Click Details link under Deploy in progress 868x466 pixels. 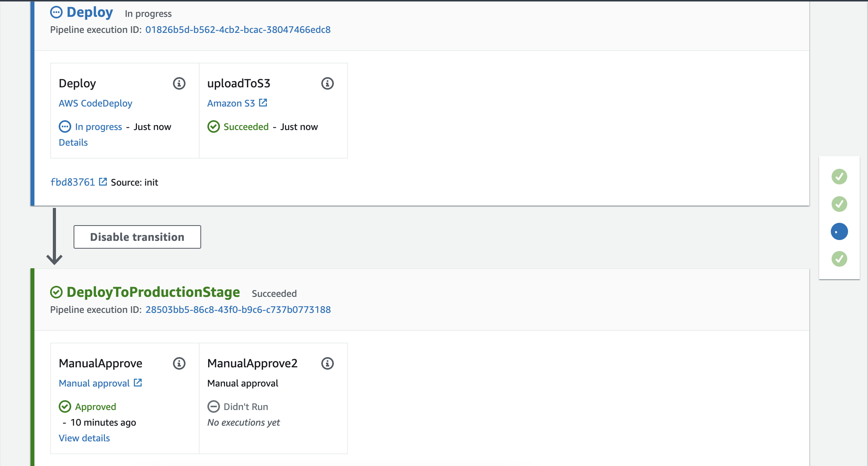(73, 143)
